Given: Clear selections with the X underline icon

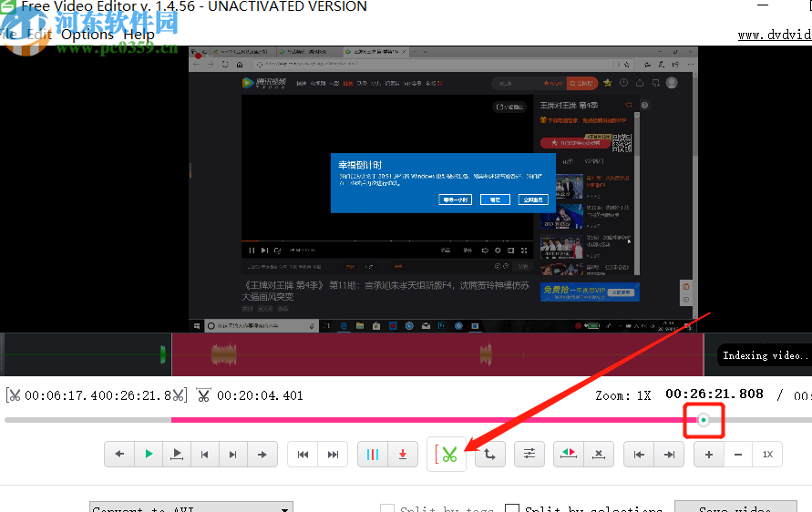Looking at the screenshot, I should [x=599, y=454].
